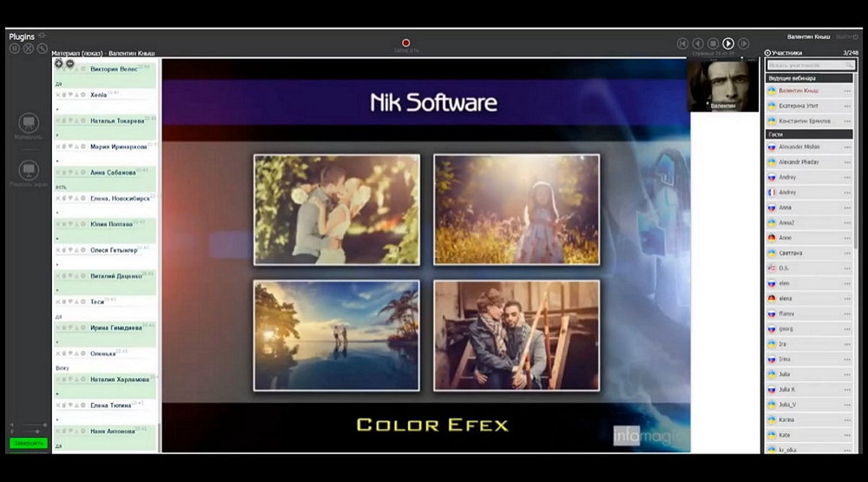Open options menu for Константин Ермилов

pyautogui.click(x=847, y=122)
